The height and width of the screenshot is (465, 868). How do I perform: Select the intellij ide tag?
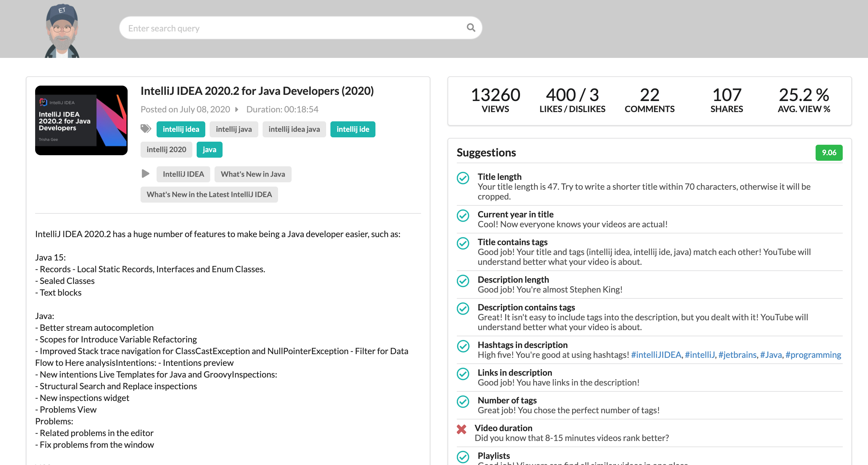tap(352, 129)
